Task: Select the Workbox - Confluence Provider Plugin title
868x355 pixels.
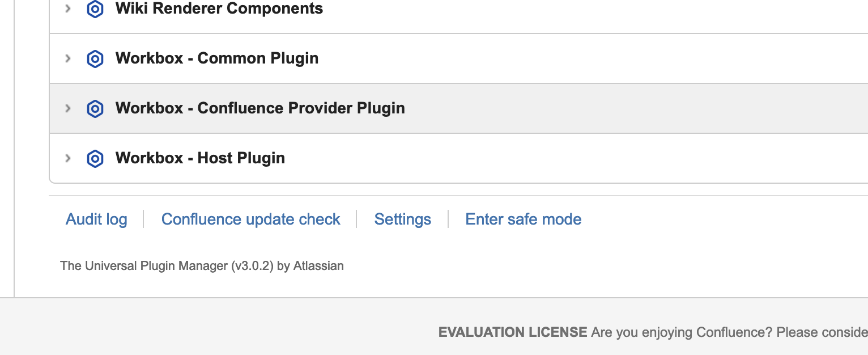Action: [x=260, y=108]
